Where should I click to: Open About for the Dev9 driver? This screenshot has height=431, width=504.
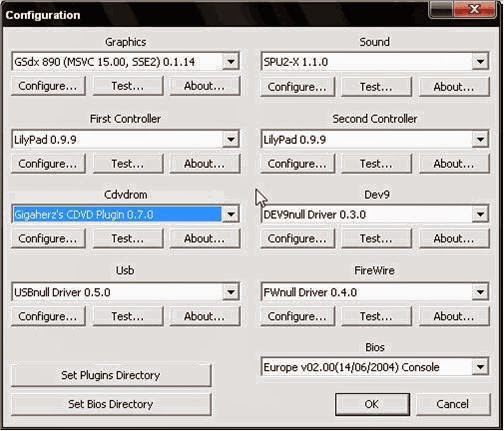pos(454,238)
